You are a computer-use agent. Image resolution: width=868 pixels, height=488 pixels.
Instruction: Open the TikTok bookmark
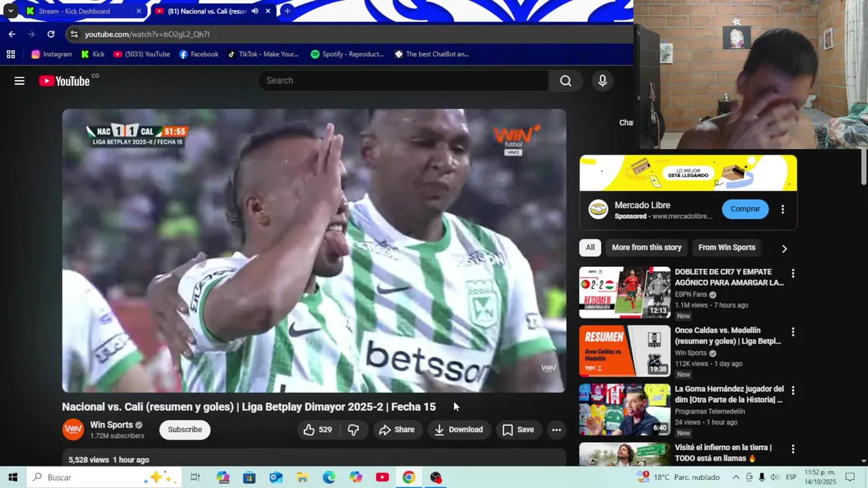[x=262, y=54]
